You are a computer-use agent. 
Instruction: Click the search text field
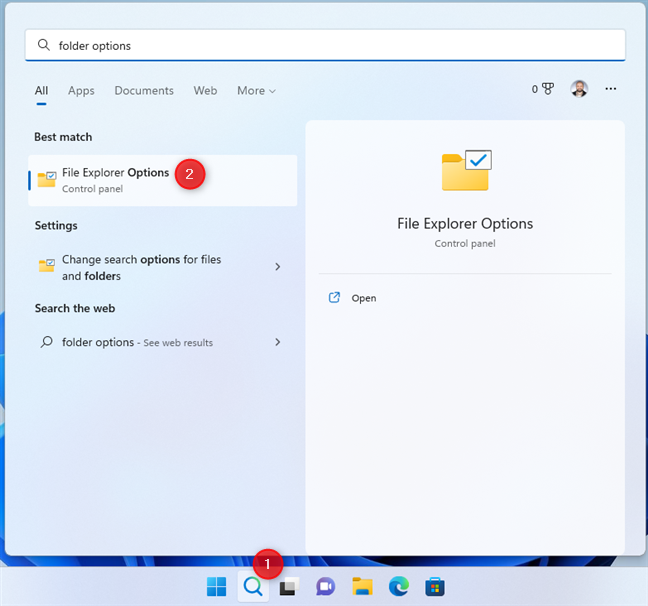(325, 45)
